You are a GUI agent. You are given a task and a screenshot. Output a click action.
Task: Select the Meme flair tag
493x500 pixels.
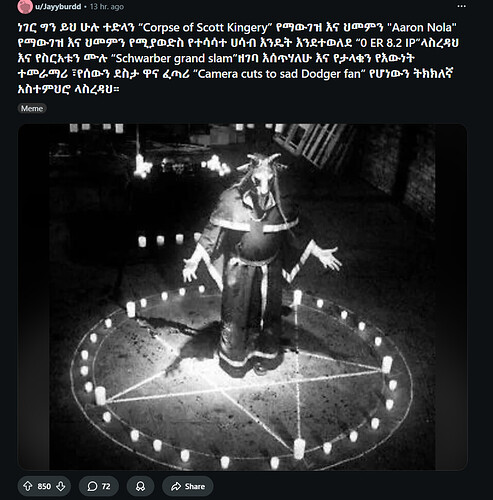(32, 108)
